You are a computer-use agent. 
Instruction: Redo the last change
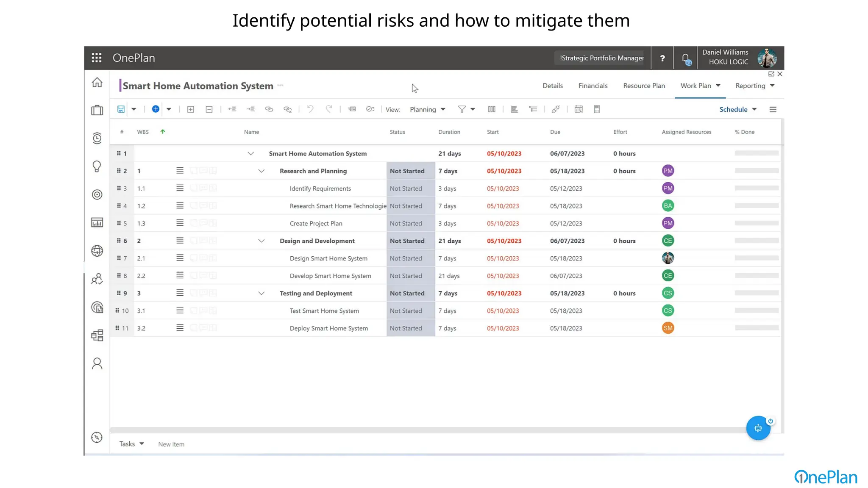(328, 109)
